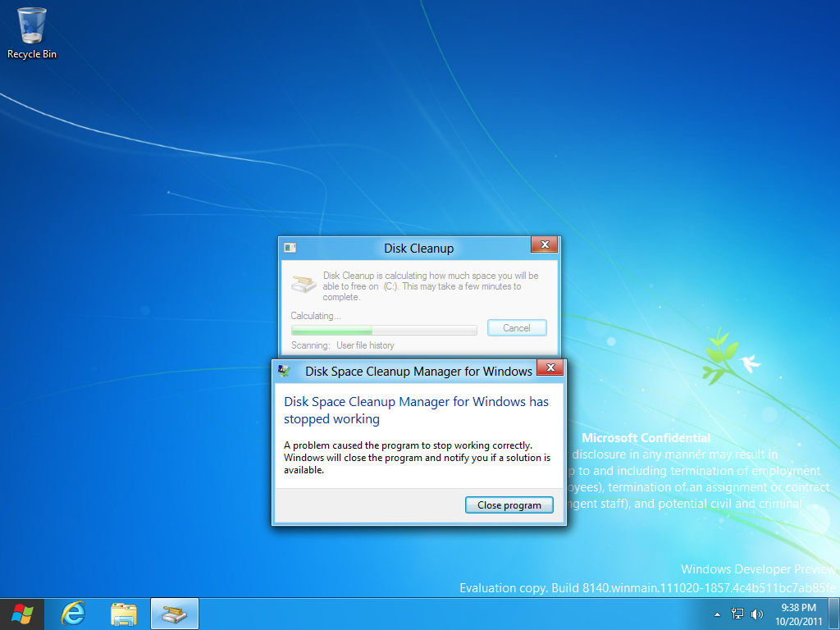840x630 pixels.
Task: Click the Disk Cleanup window title text
Action: (418, 249)
